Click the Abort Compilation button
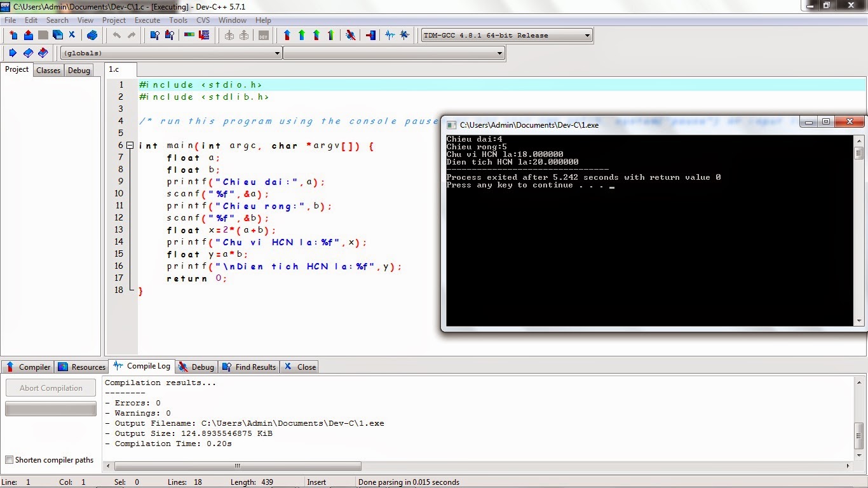Image resolution: width=868 pixels, height=488 pixels. [x=51, y=388]
